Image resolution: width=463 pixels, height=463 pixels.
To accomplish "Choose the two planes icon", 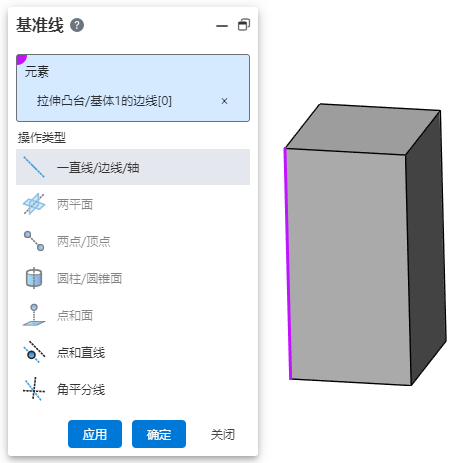I will [34, 204].
